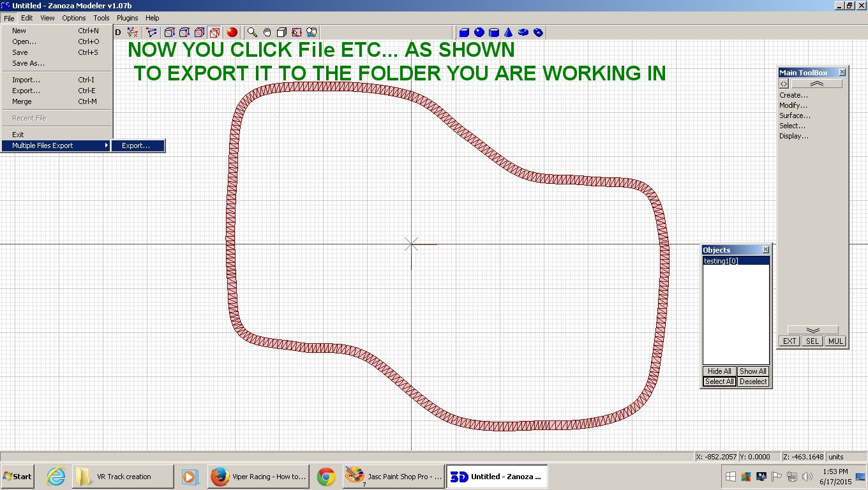Expand Surface... in Main ToolBox

(795, 115)
